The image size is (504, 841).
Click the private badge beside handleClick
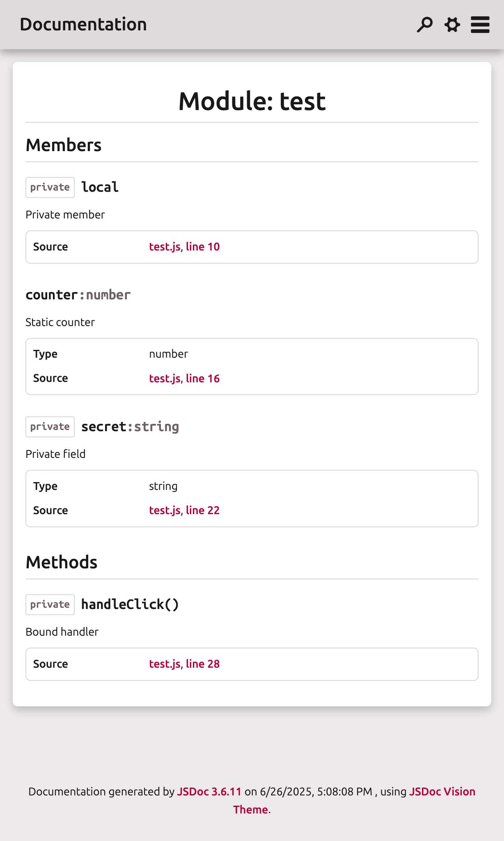[50, 604]
